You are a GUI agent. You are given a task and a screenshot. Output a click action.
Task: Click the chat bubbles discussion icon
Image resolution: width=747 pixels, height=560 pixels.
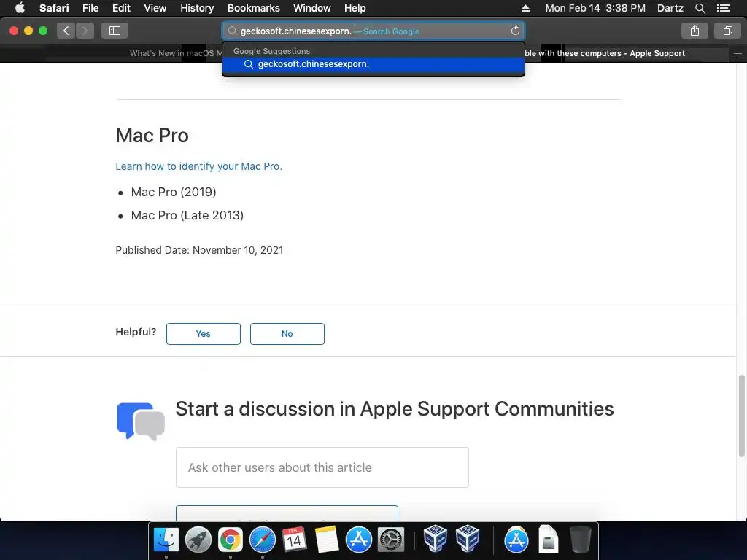click(x=141, y=421)
